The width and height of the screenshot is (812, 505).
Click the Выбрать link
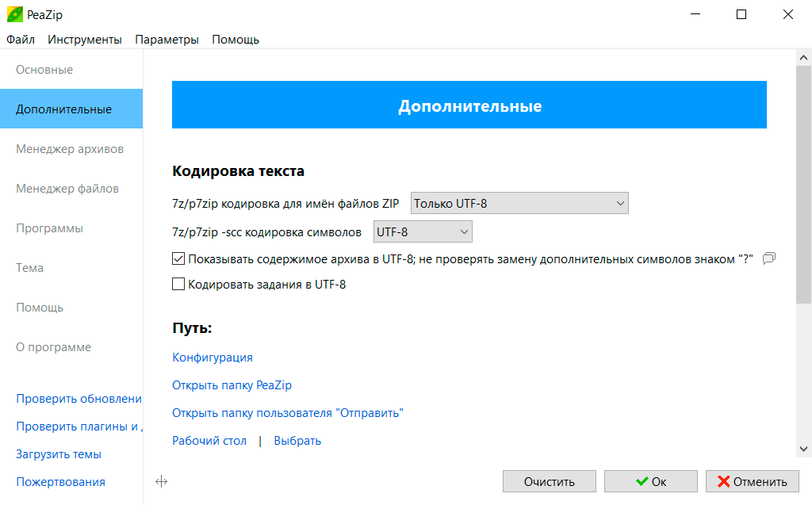tap(297, 440)
